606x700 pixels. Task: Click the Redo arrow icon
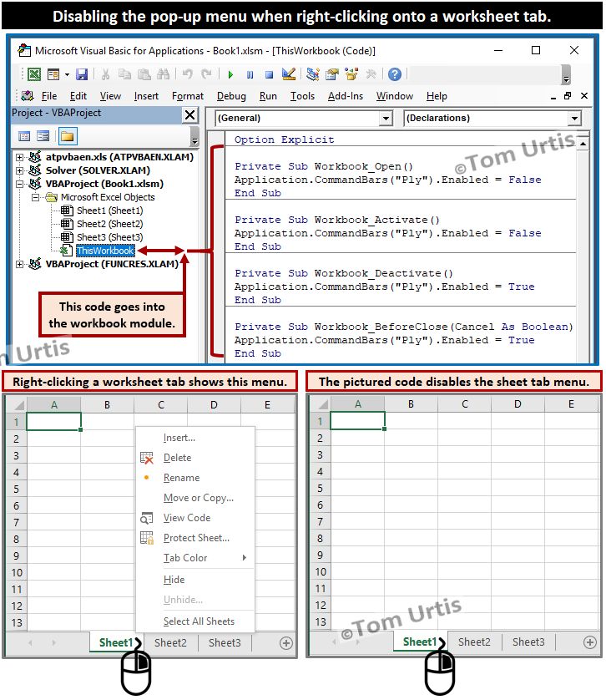coord(206,74)
